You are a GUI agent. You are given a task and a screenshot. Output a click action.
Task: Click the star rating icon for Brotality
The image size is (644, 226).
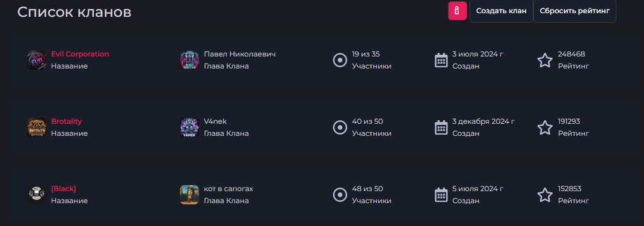[545, 128]
